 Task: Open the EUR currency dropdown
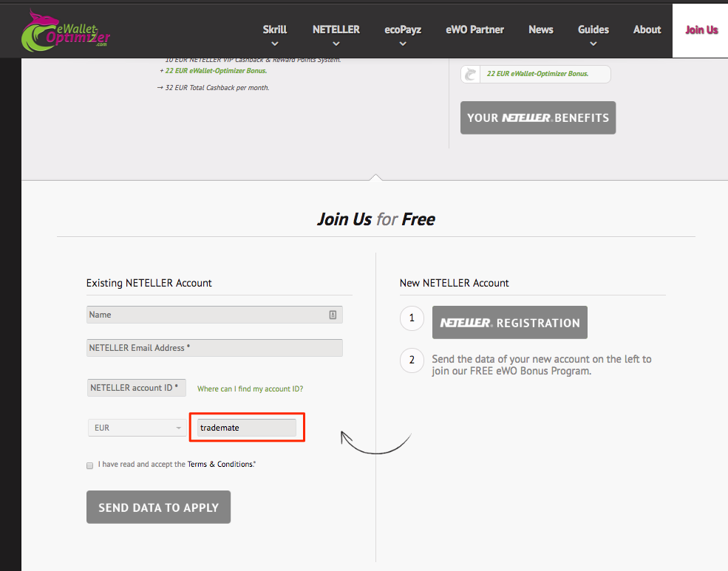[137, 428]
